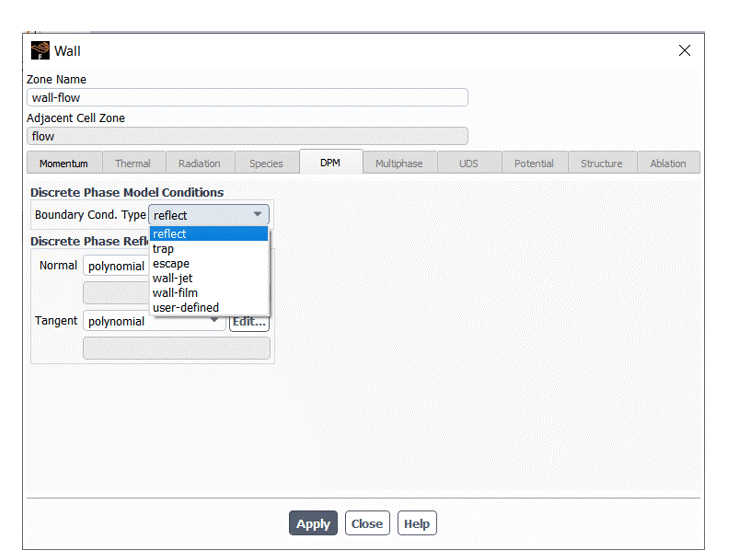This screenshot has height=556, width=737.
Task: Open the Ablation tab
Action: point(667,163)
